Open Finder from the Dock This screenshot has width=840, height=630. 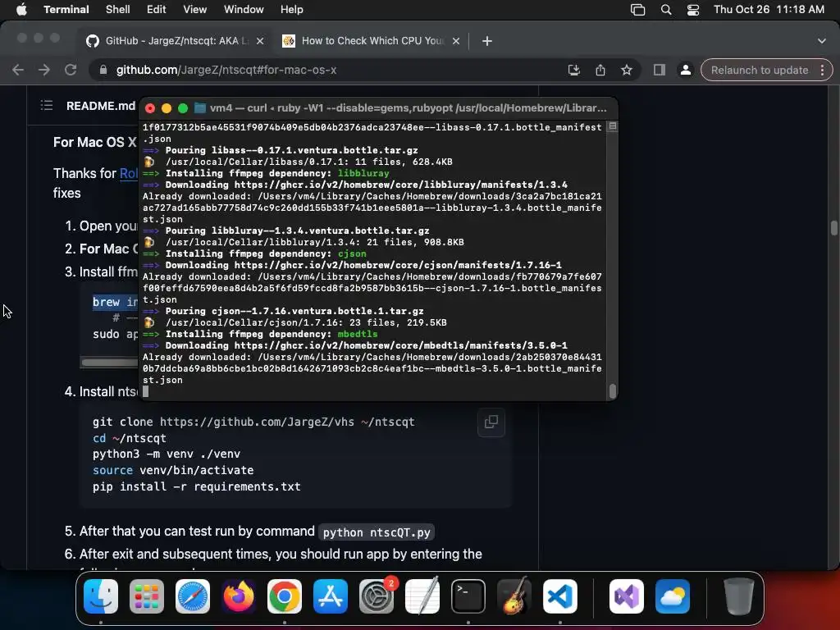pyautogui.click(x=101, y=596)
